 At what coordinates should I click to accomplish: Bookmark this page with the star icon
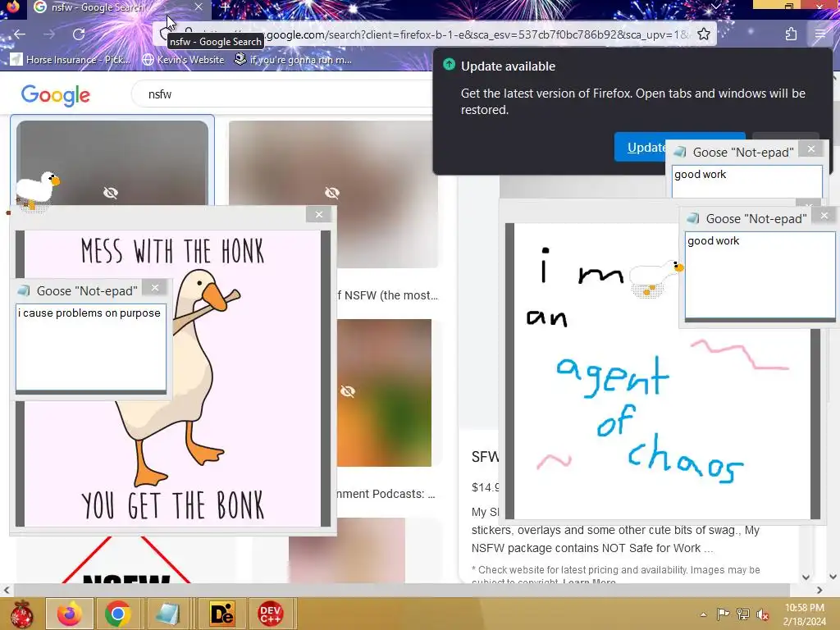pyautogui.click(x=704, y=34)
